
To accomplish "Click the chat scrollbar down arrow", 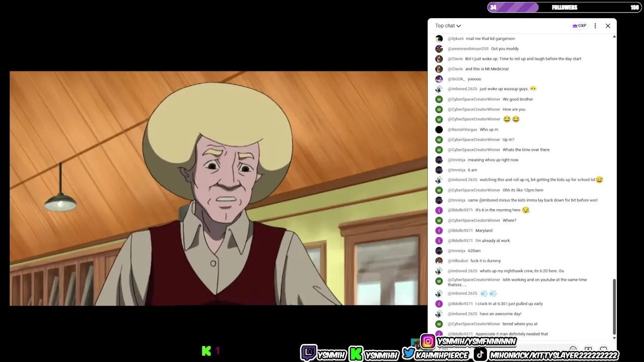I will click(614, 337).
